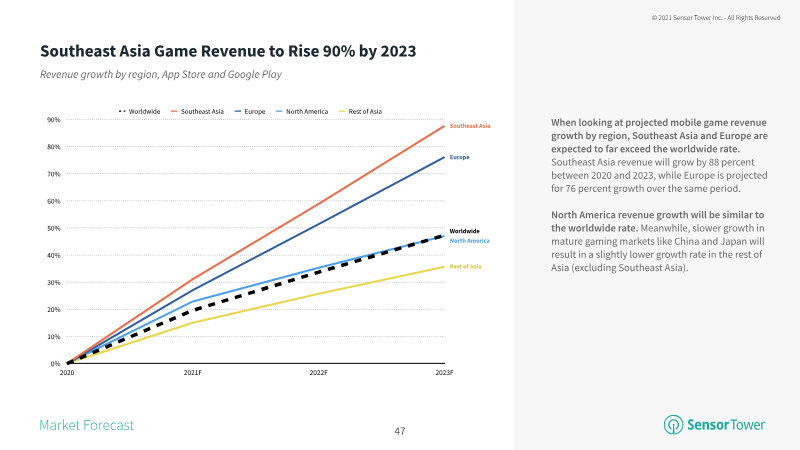This screenshot has width=800, height=450.
Task: Click the blue 'Europe' line end label
Action: (459, 157)
